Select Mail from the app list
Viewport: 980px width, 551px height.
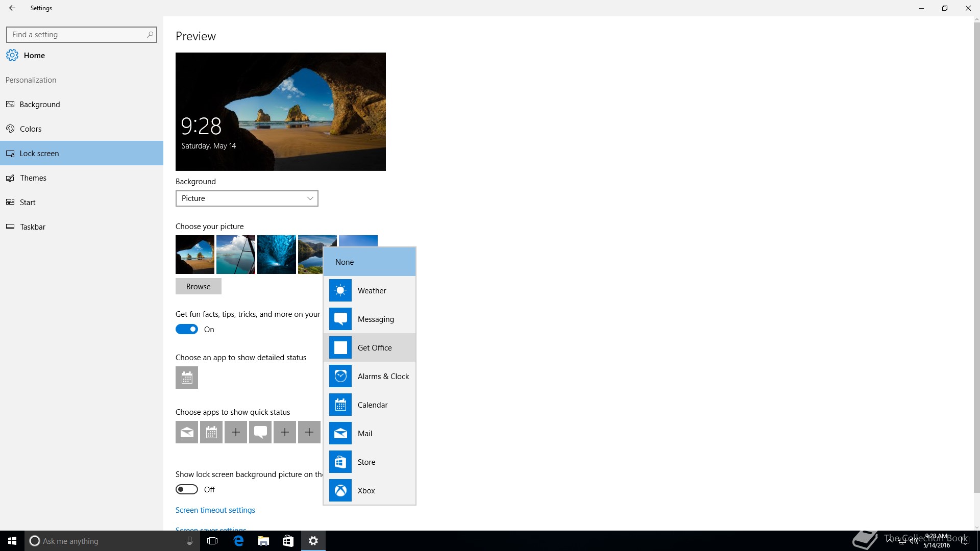370,433
